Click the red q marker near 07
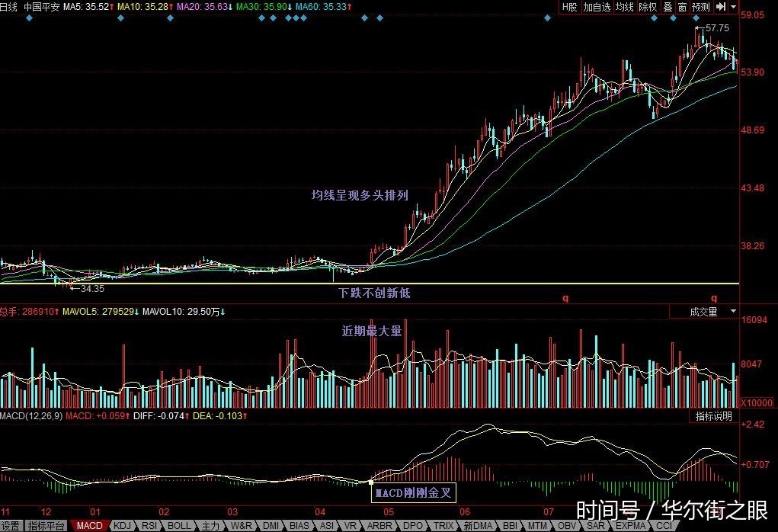Viewport: 778px width, 532px height. pyautogui.click(x=565, y=298)
